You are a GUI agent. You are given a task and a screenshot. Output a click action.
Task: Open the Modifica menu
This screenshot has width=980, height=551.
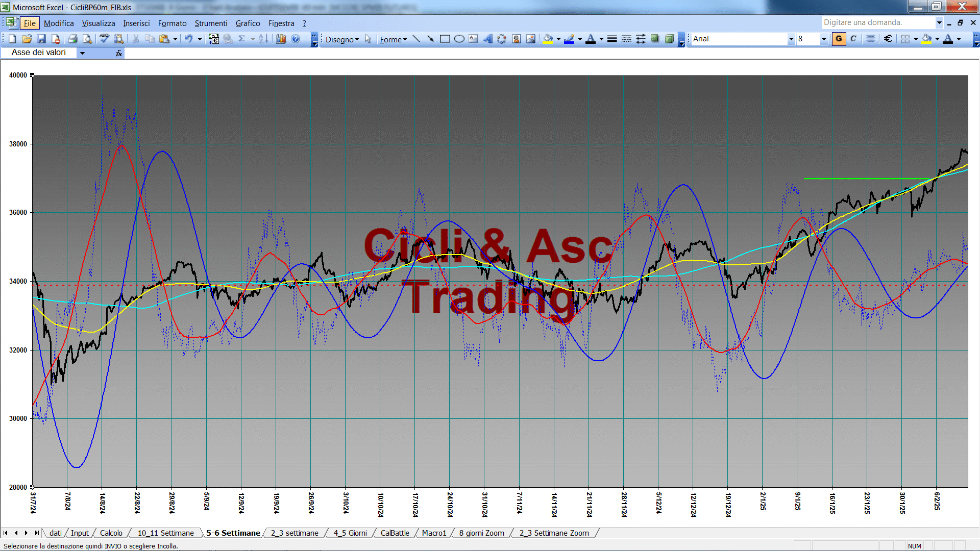pyautogui.click(x=59, y=23)
